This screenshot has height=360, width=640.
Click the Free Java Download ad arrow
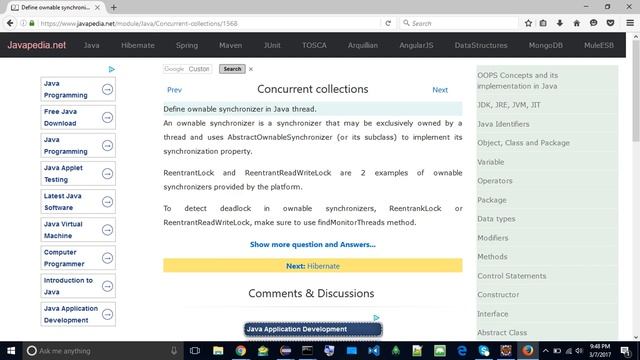pyautogui.click(x=107, y=118)
